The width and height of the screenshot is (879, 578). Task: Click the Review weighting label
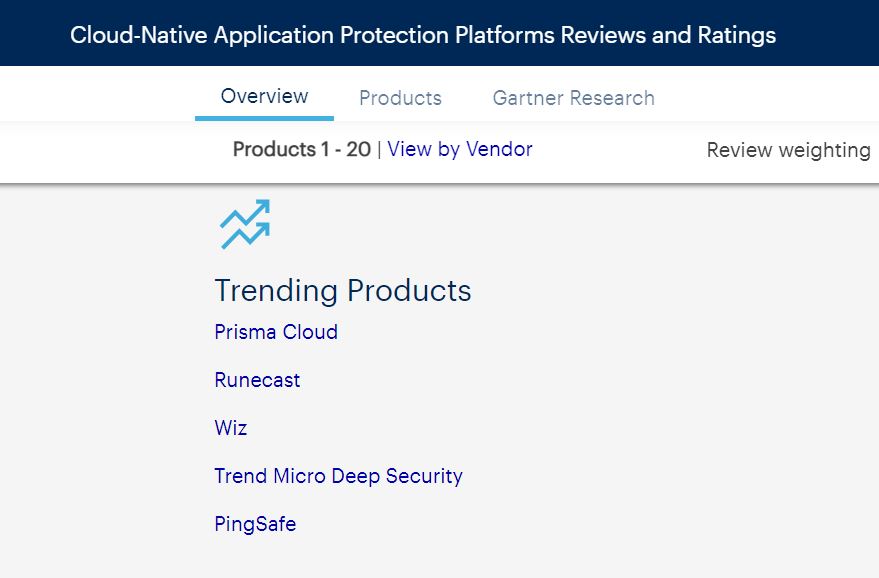point(789,150)
